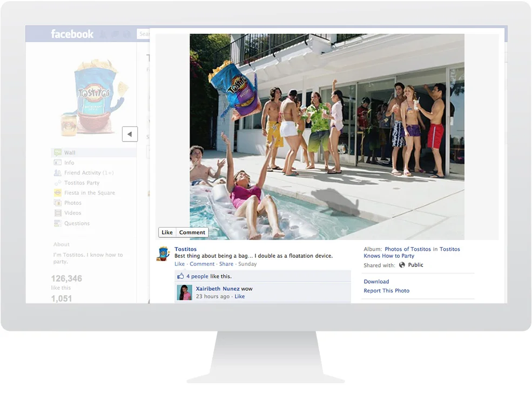Click the Info icon in sidebar
Image resolution: width=532 pixels, height=400 pixels.
[x=58, y=162]
